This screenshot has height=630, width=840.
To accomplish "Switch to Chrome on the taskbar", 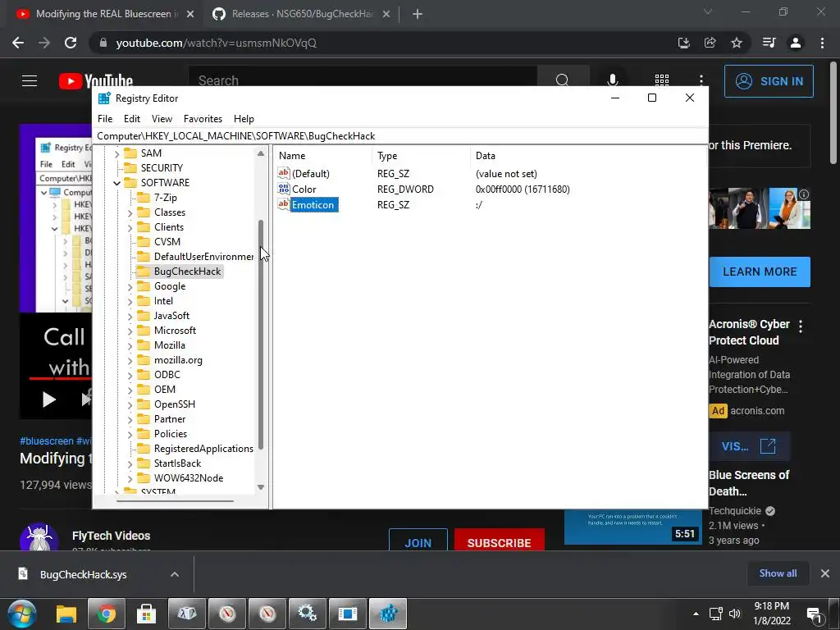I will coord(106,614).
